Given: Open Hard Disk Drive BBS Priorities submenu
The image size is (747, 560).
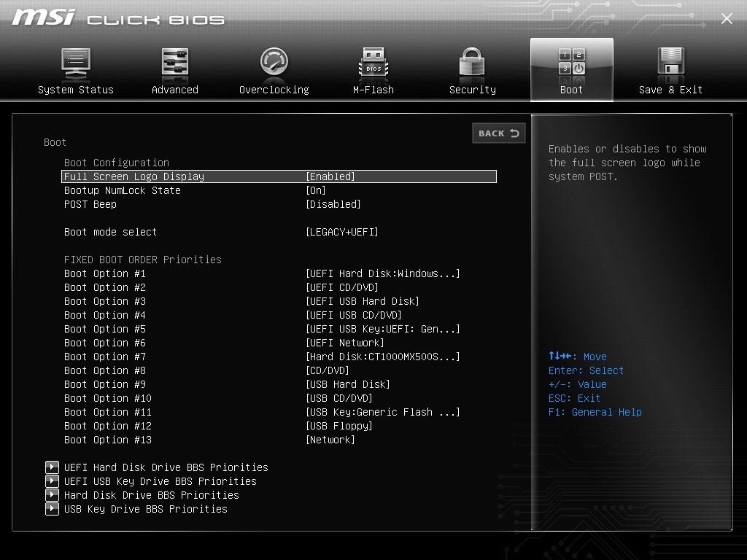Looking at the screenshot, I should pyautogui.click(x=152, y=495).
